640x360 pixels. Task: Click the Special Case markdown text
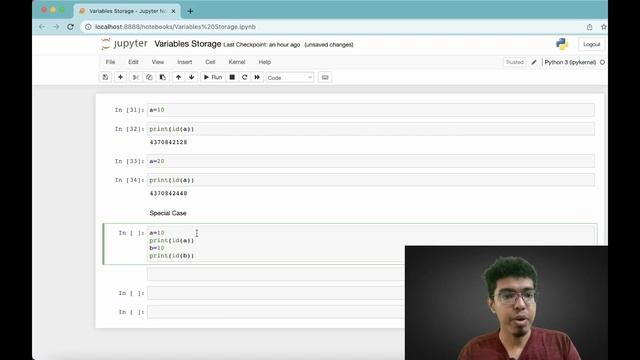(x=168, y=213)
